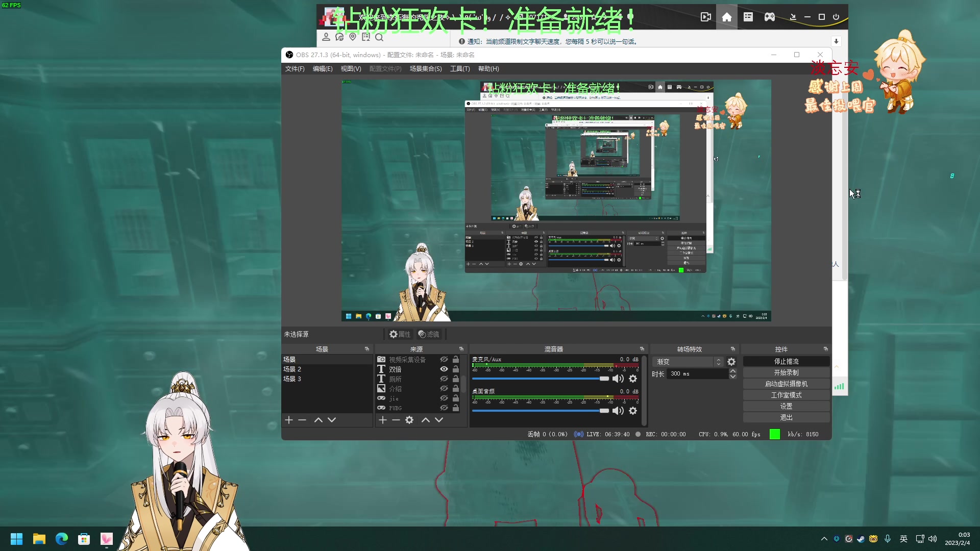Enable 工作室模式 studio mode
Image resolution: width=980 pixels, height=551 pixels.
[786, 395]
